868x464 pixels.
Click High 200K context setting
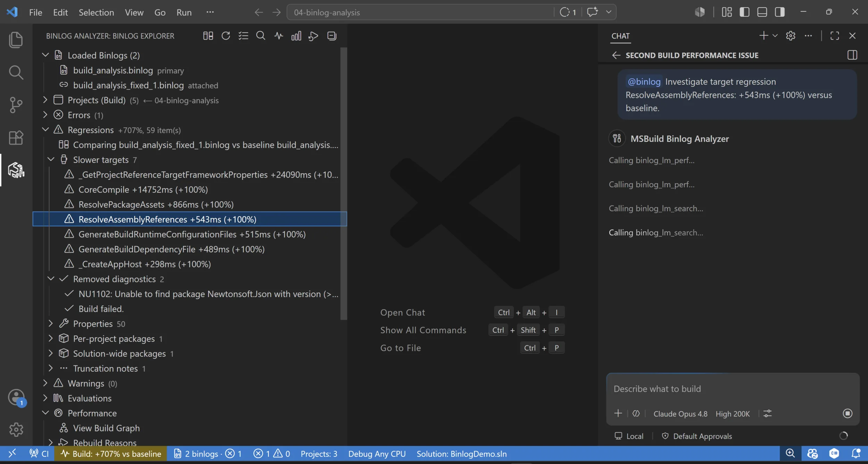coord(733,414)
